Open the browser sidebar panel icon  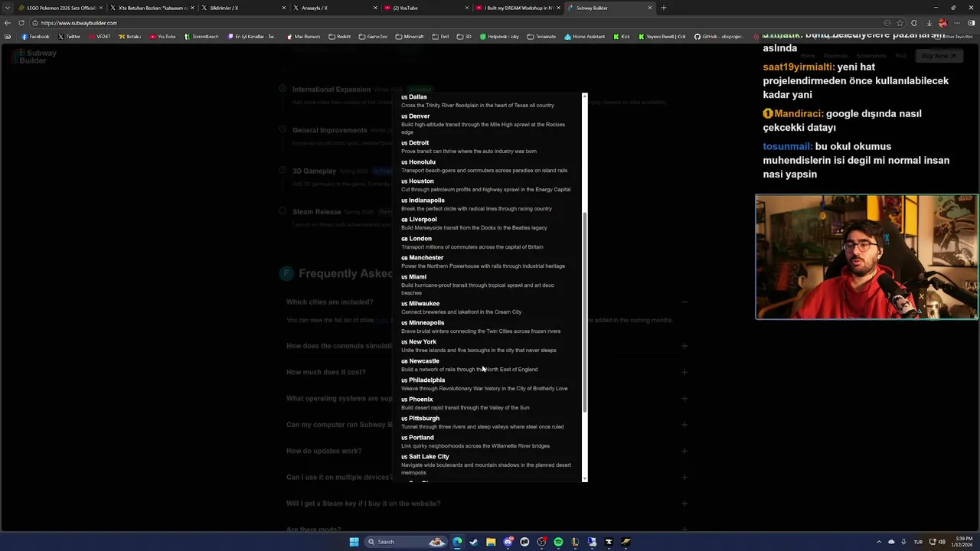(x=972, y=23)
